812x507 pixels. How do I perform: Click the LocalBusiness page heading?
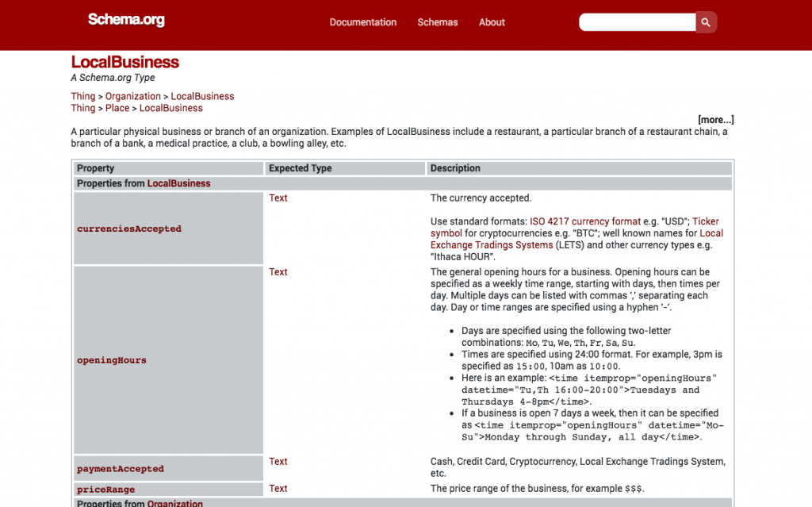pos(124,62)
